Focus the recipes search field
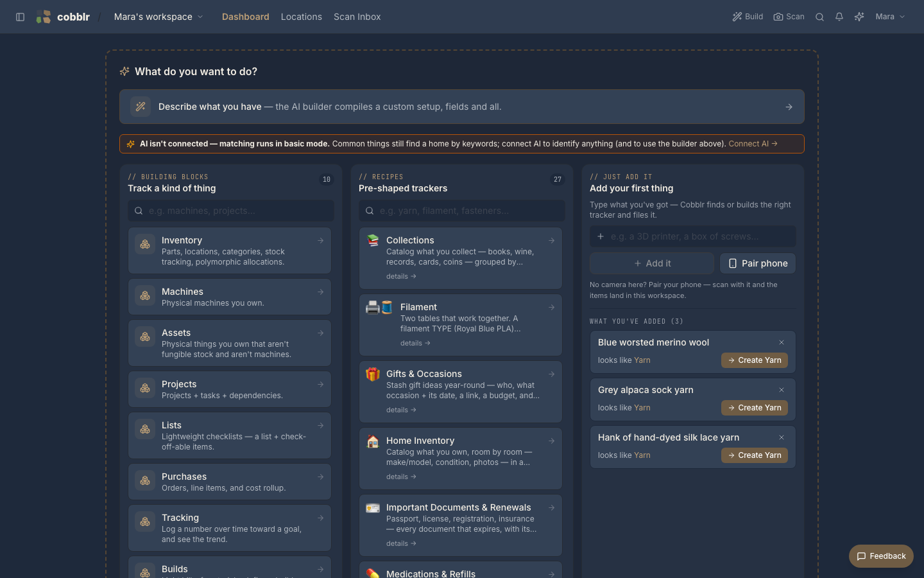 point(462,211)
